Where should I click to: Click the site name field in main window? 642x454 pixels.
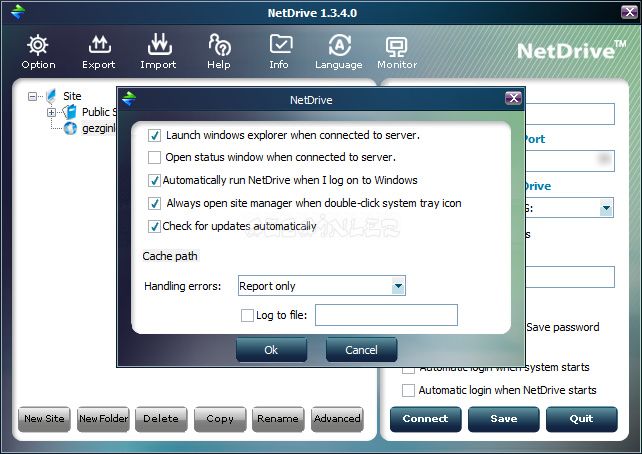[570, 114]
